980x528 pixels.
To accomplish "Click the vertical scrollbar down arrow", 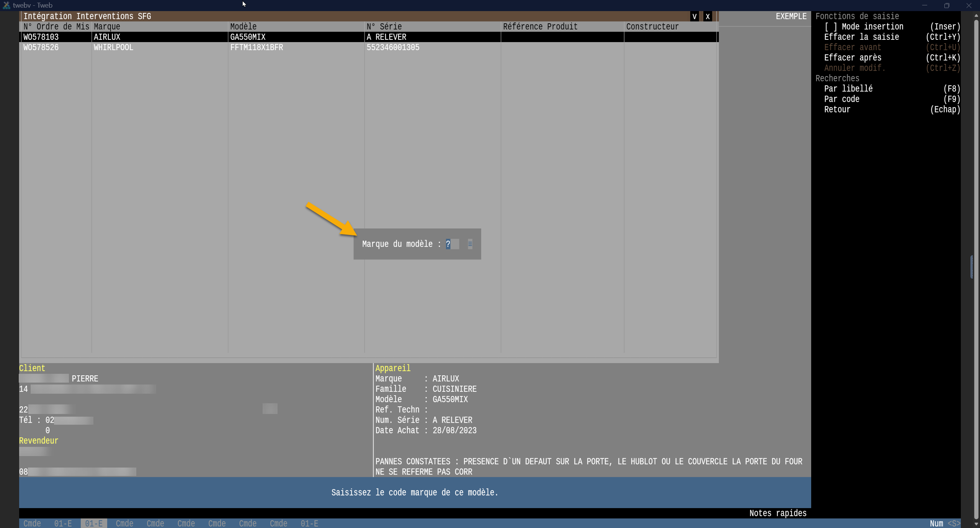I will point(976,524).
